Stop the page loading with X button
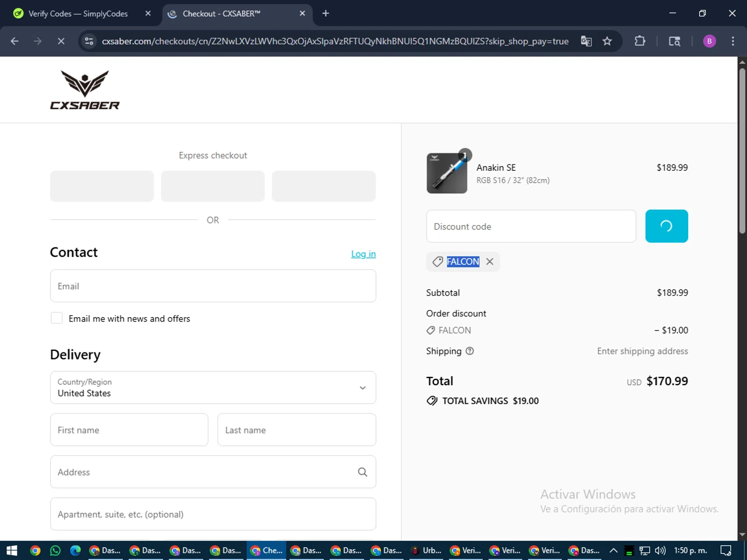 [61, 41]
